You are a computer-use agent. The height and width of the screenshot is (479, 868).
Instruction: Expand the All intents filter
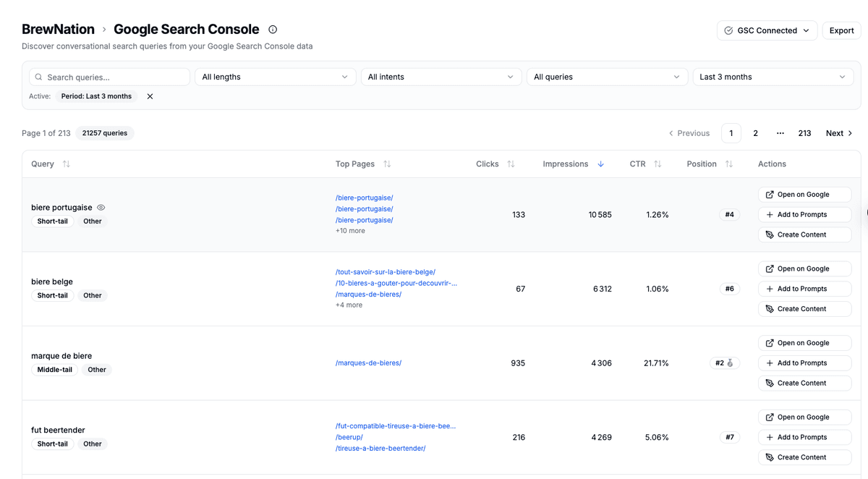(441, 77)
